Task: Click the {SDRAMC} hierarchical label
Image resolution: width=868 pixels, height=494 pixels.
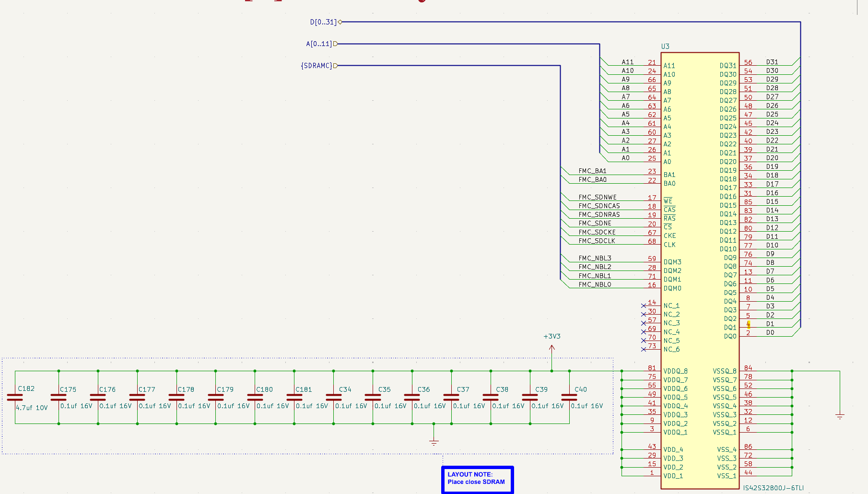Action: pos(317,66)
